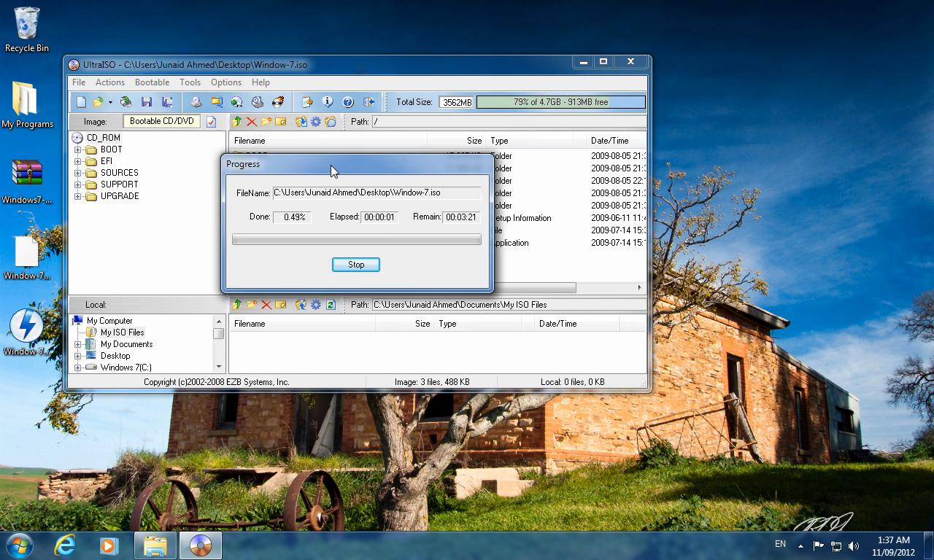Refresh the local file listing

click(331, 304)
